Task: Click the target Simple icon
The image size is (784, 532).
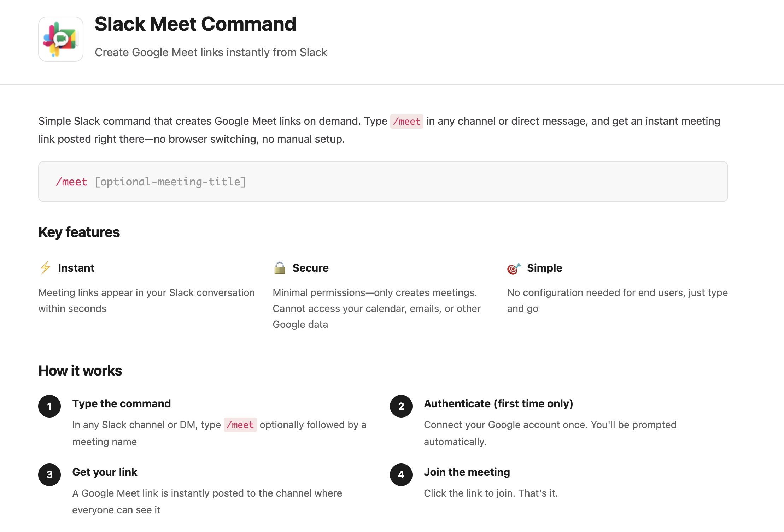Action: click(x=514, y=268)
